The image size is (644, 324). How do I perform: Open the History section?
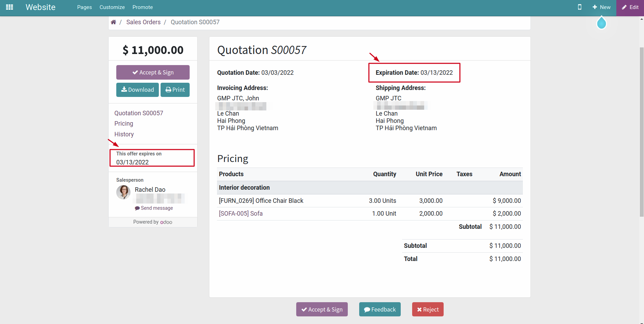pos(124,134)
